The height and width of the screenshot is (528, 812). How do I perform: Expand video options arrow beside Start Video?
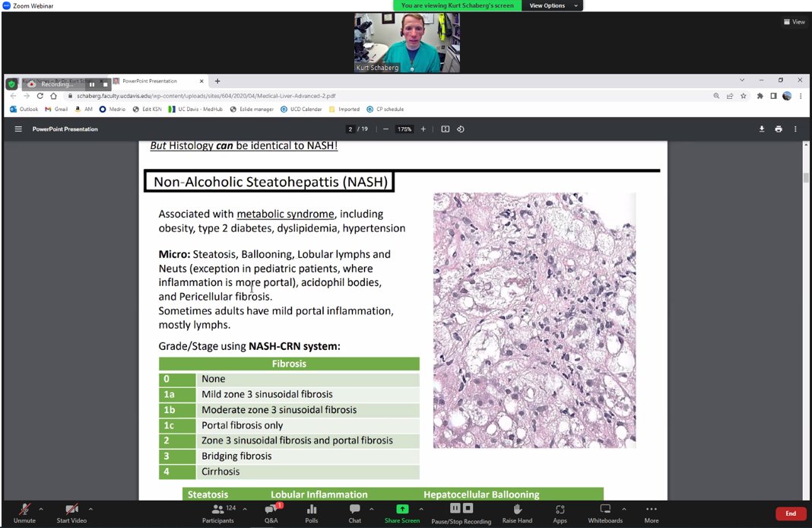(90, 509)
